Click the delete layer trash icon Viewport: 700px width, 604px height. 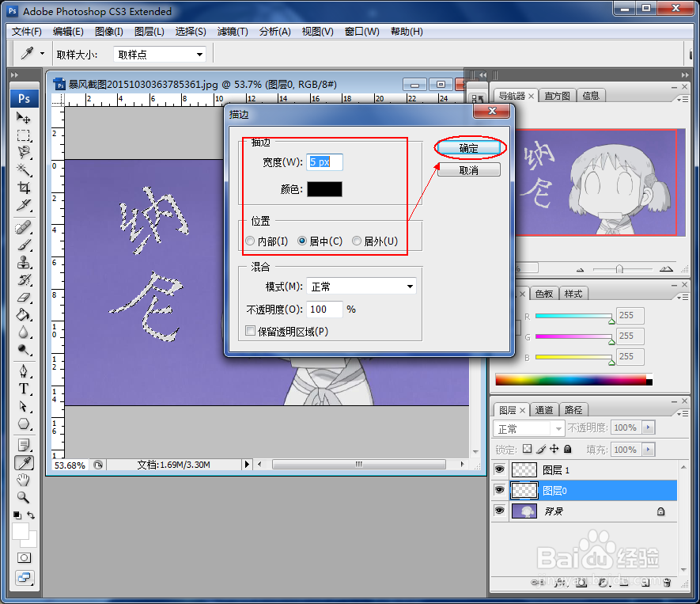[667, 581]
